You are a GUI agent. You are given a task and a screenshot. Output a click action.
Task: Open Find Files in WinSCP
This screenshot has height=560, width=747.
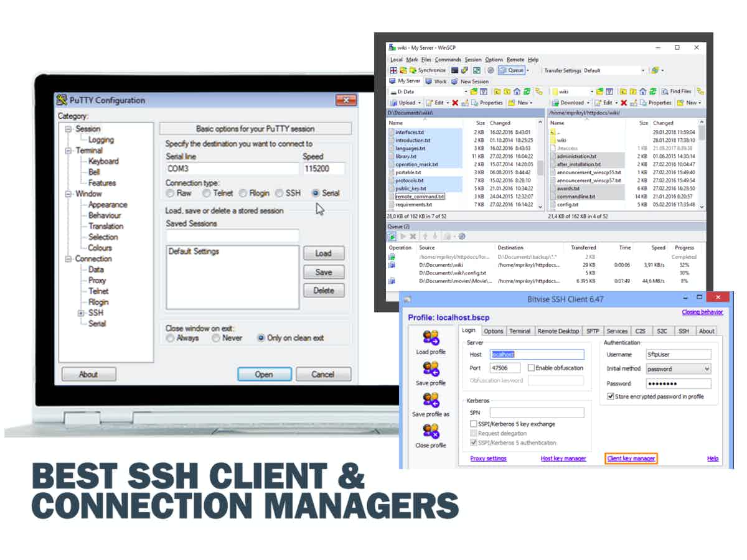pos(677,91)
